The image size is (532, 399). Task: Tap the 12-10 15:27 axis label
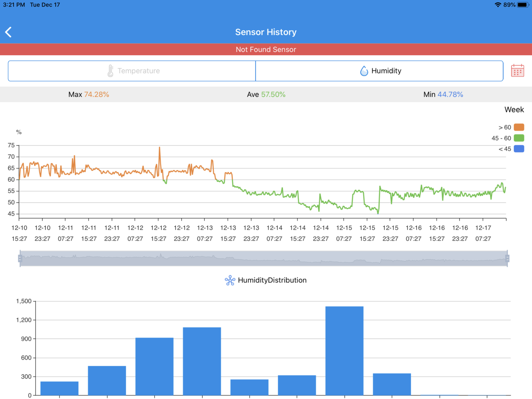pyautogui.click(x=19, y=233)
